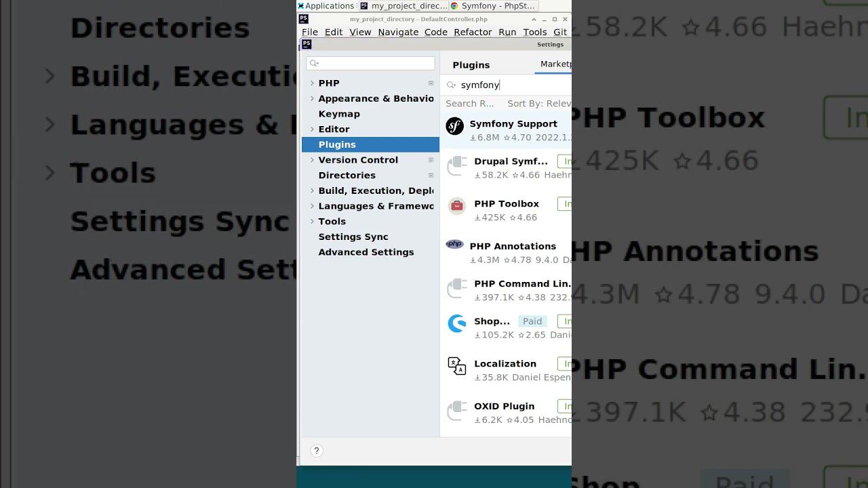Click the settings search field
868x488 pixels.
click(x=370, y=63)
